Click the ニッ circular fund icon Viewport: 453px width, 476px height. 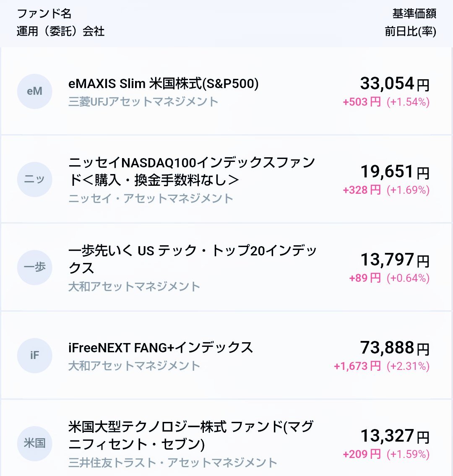pos(35,179)
